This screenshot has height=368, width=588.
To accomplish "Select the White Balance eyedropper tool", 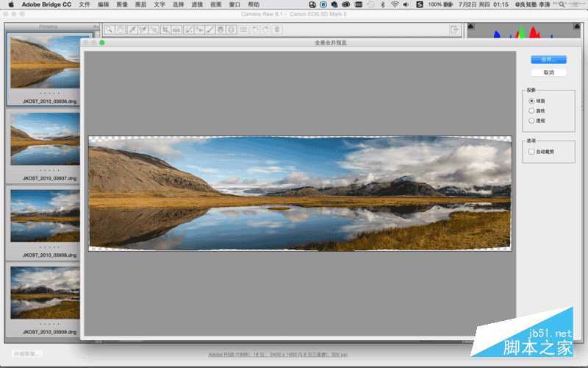I will (132, 29).
